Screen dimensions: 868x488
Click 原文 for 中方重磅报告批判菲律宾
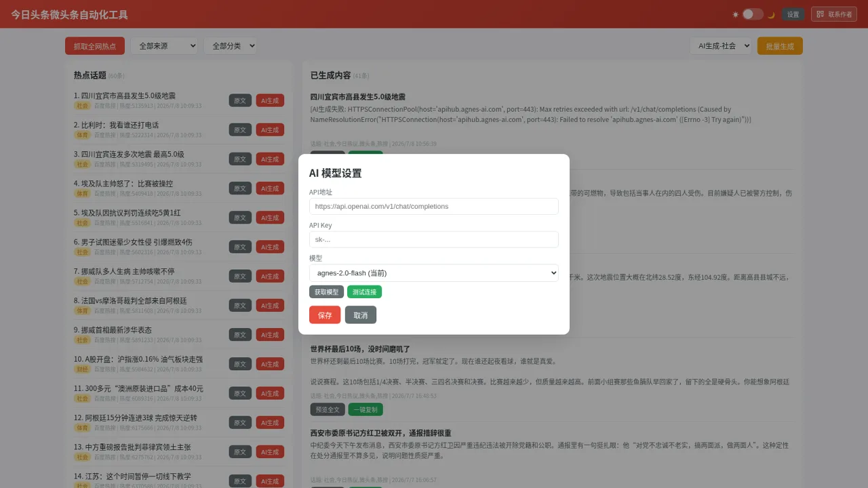point(240,451)
